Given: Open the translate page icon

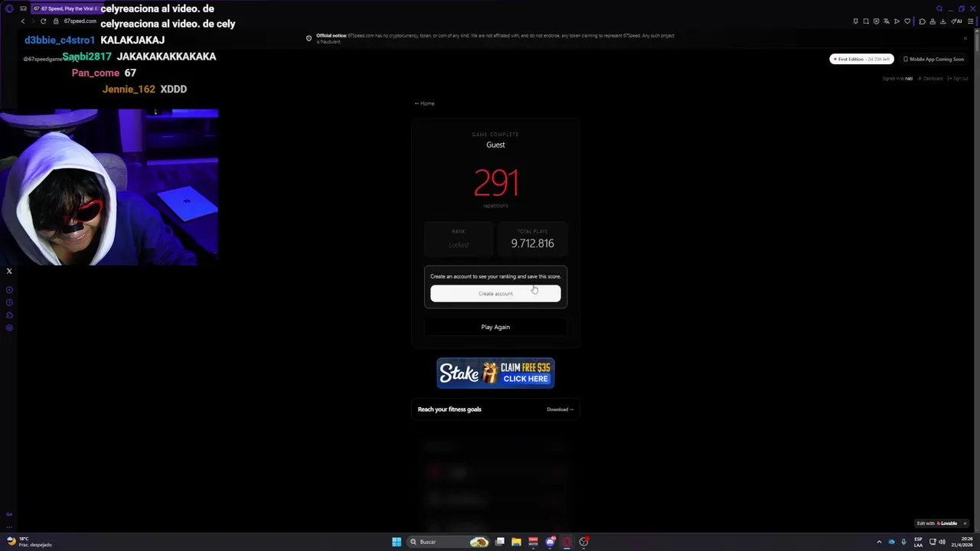Looking at the screenshot, I should point(887,21).
